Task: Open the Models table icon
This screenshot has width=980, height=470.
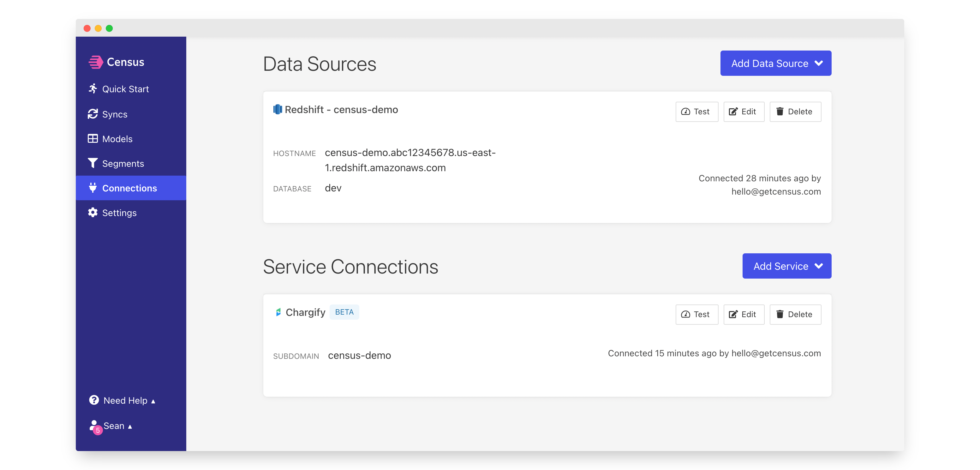Action: (93, 139)
